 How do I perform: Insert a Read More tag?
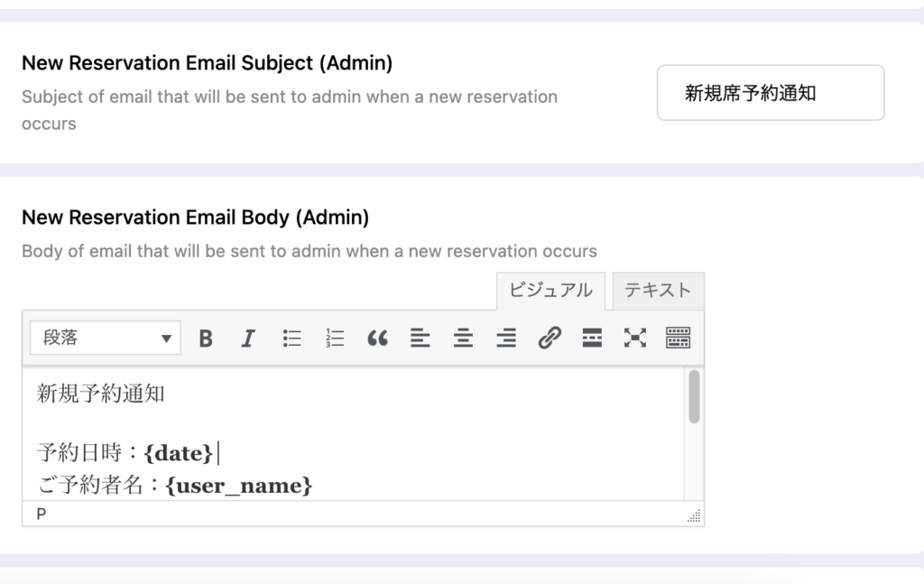coord(592,338)
